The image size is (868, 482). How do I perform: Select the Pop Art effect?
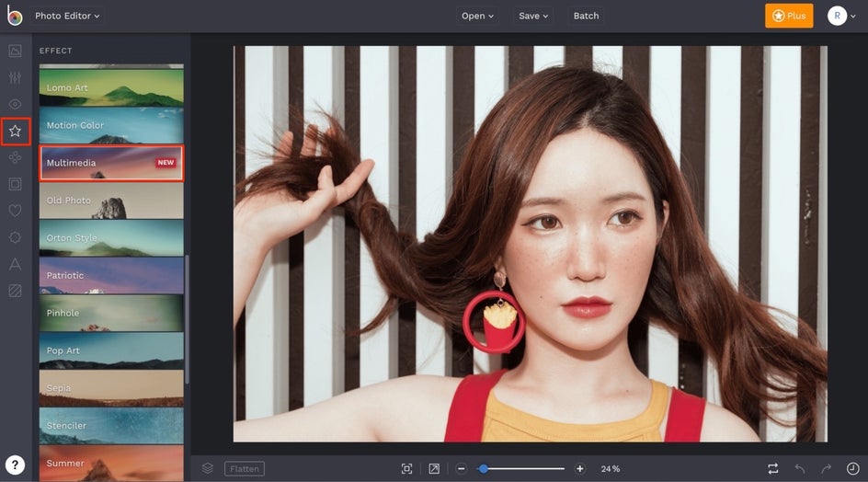(x=111, y=350)
